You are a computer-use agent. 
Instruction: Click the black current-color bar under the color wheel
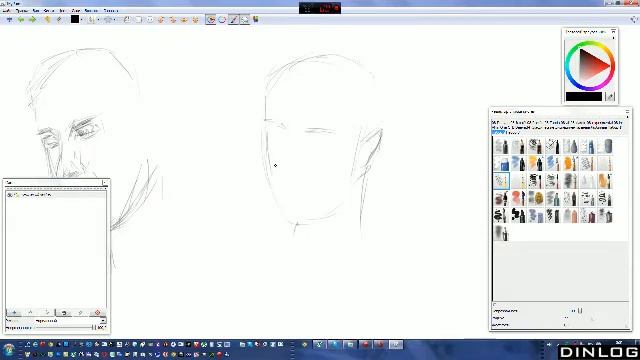pyautogui.click(x=584, y=96)
